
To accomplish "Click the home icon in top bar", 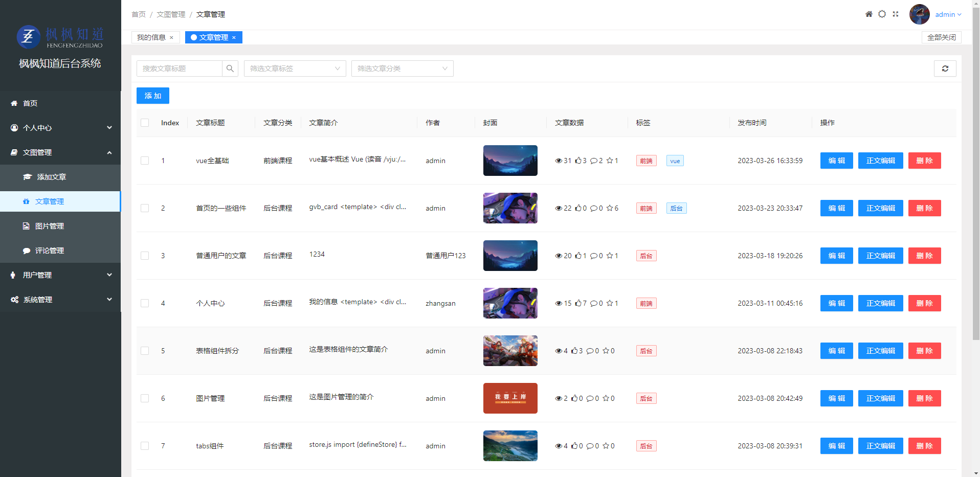I will (868, 14).
